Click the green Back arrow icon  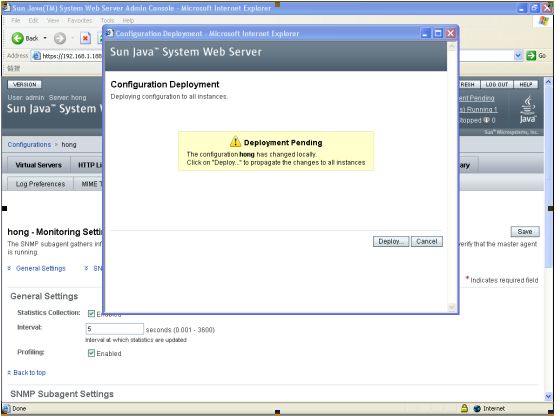17,38
